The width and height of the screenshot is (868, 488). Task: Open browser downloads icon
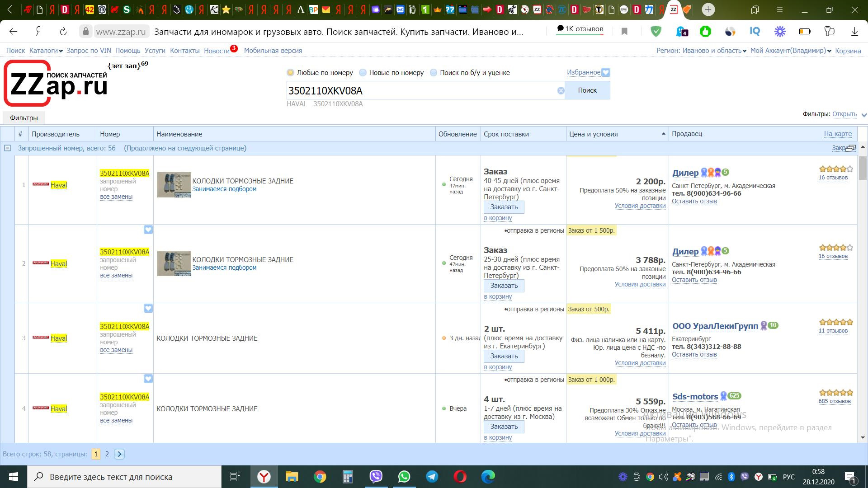click(854, 32)
